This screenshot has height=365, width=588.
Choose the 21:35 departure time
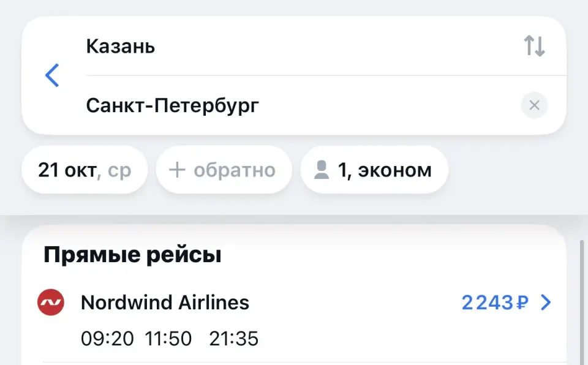point(233,339)
